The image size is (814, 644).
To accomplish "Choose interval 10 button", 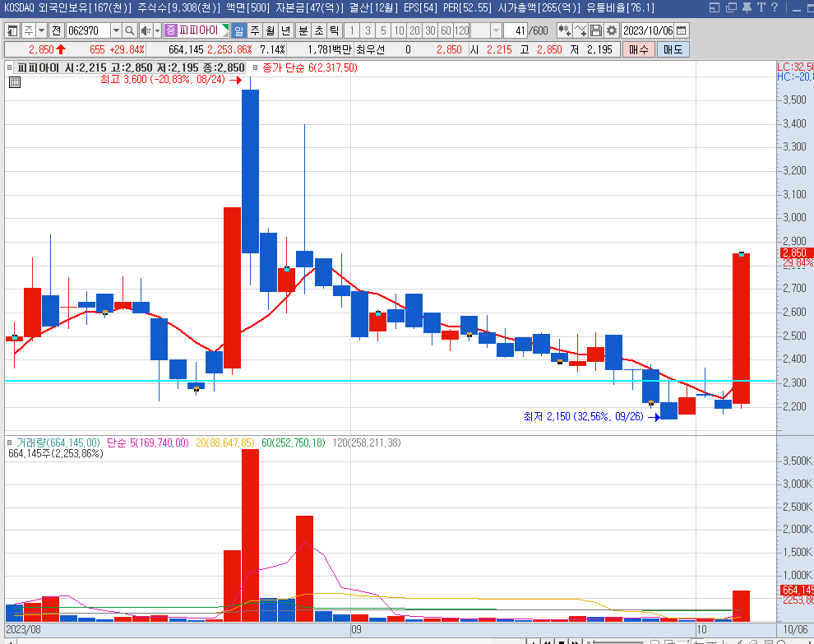I will tap(399, 30).
